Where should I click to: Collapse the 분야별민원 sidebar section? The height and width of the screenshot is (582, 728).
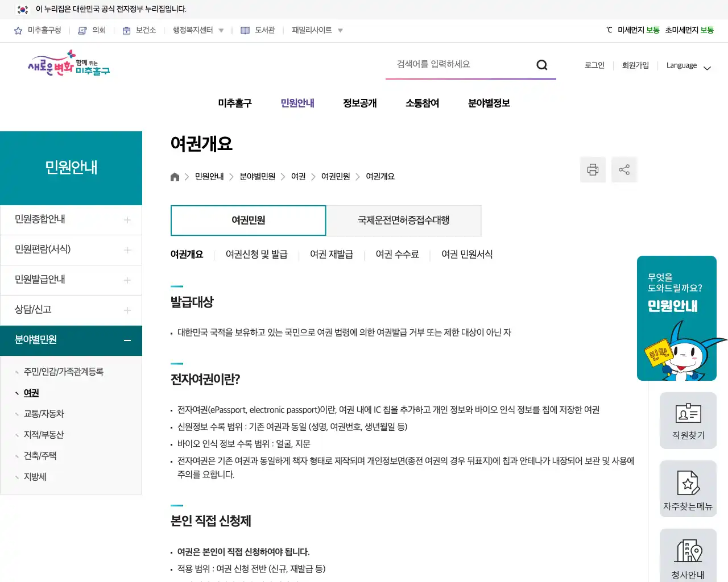pos(126,340)
